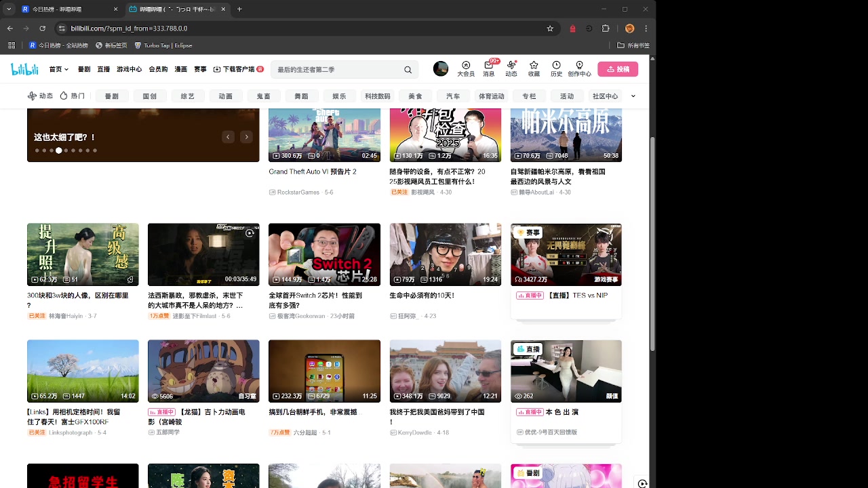Viewport: 868px width, 488px height.
Task: Open Chrome apps grid icon
Action: point(12,45)
